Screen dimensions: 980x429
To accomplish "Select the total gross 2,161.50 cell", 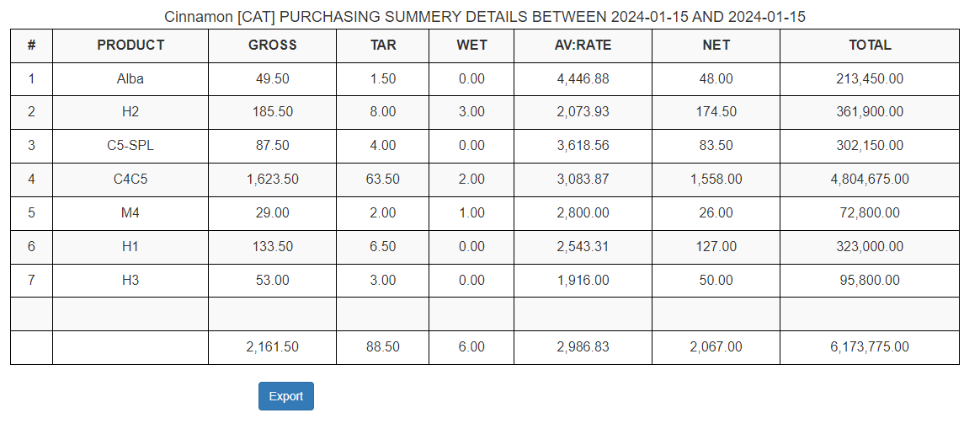I will 272,347.
